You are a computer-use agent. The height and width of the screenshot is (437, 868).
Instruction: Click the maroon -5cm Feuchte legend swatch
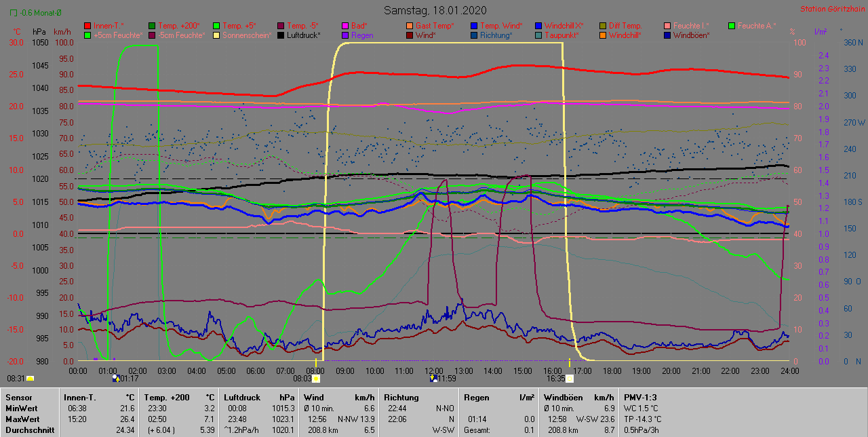152,35
